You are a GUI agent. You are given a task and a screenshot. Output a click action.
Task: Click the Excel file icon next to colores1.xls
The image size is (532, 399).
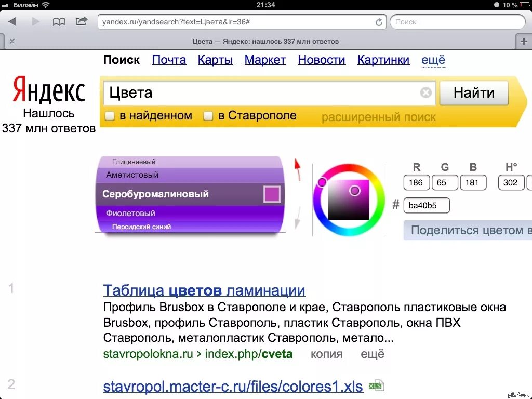click(x=376, y=385)
